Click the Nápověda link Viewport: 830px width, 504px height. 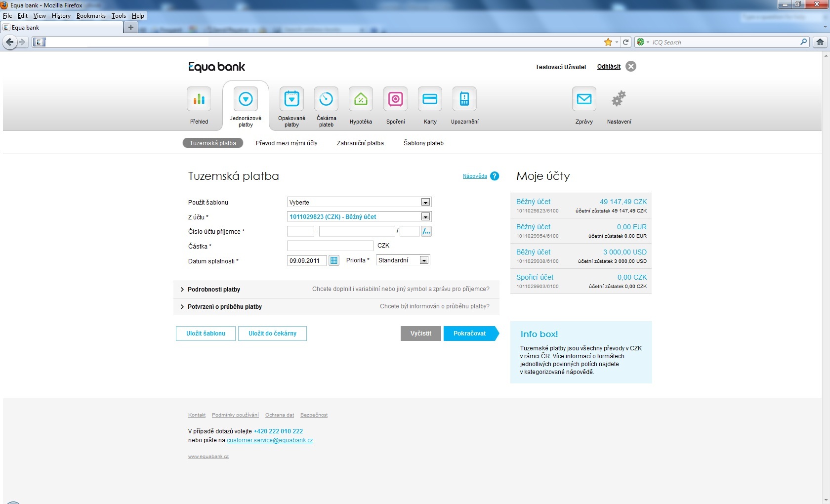(475, 176)
